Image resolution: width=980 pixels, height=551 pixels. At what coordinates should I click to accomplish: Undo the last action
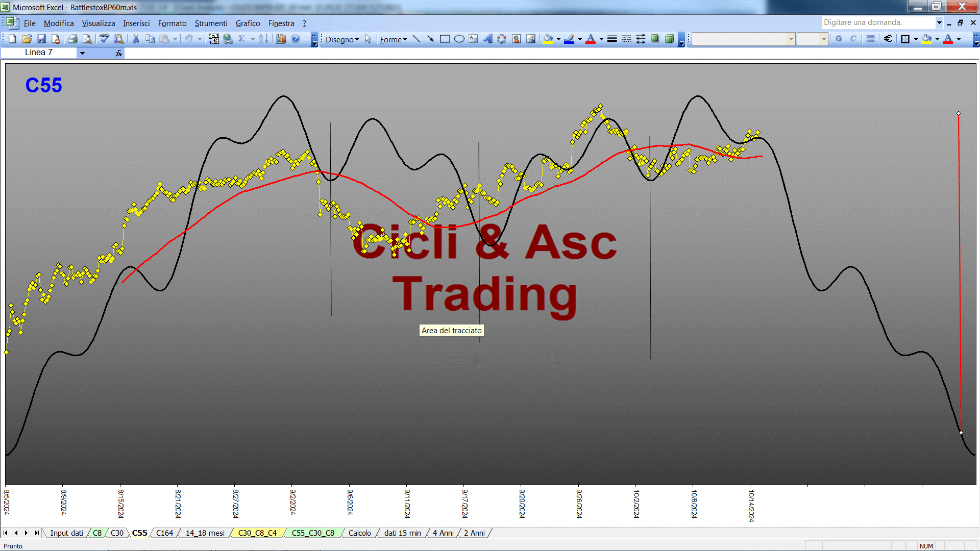pos(189,39)
